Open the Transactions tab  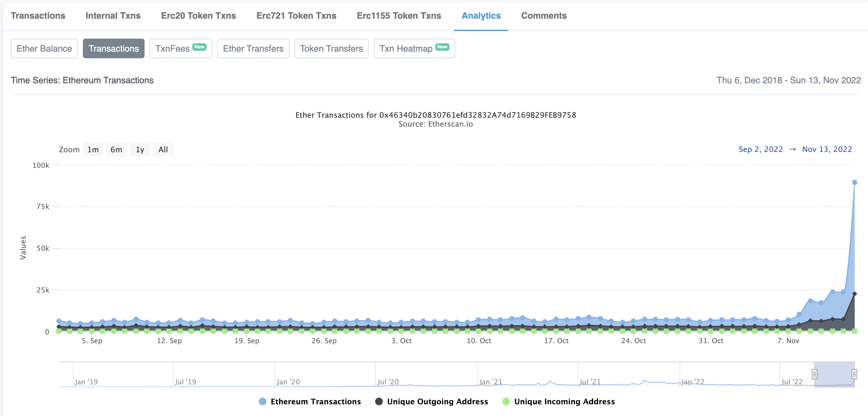coord(38,16)
